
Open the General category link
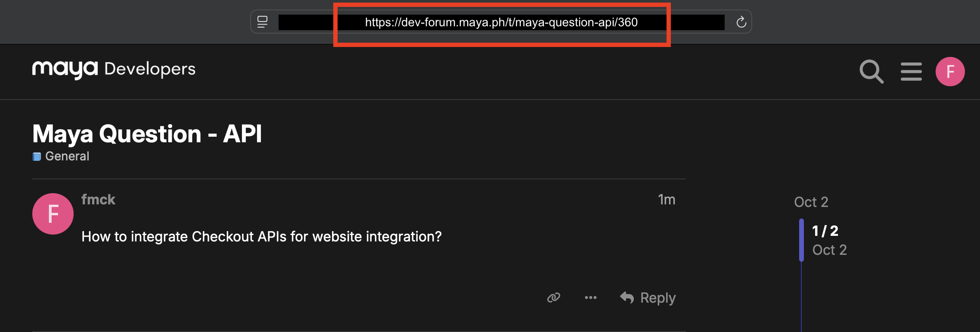pyautogui.click(x=67, y=156)
